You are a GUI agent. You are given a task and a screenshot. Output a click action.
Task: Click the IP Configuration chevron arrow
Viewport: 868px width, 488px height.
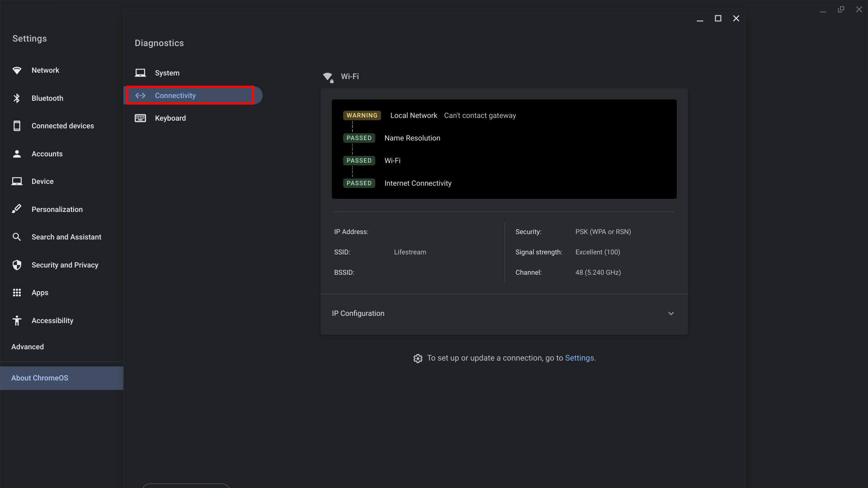point(671,314)
